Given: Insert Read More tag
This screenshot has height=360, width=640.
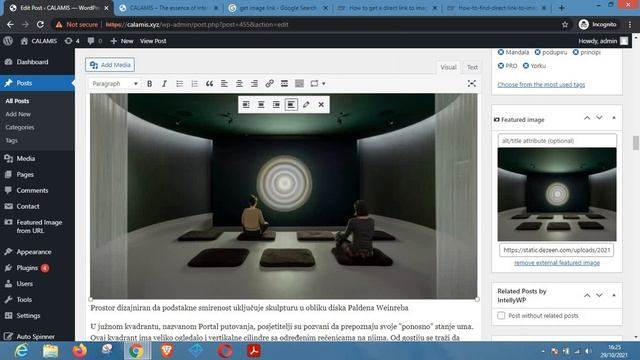Looking at the screenshot, I should (284, 84).
